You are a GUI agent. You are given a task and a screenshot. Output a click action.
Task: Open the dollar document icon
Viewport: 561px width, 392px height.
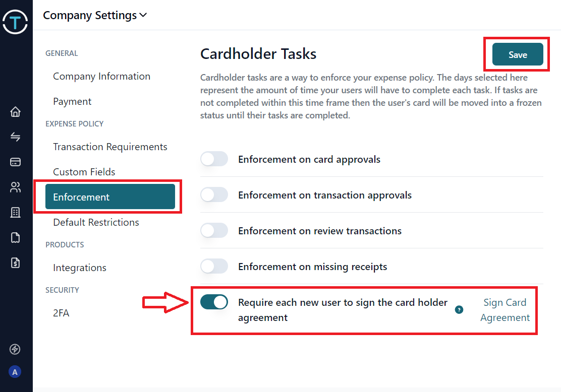tap(15, 263)
